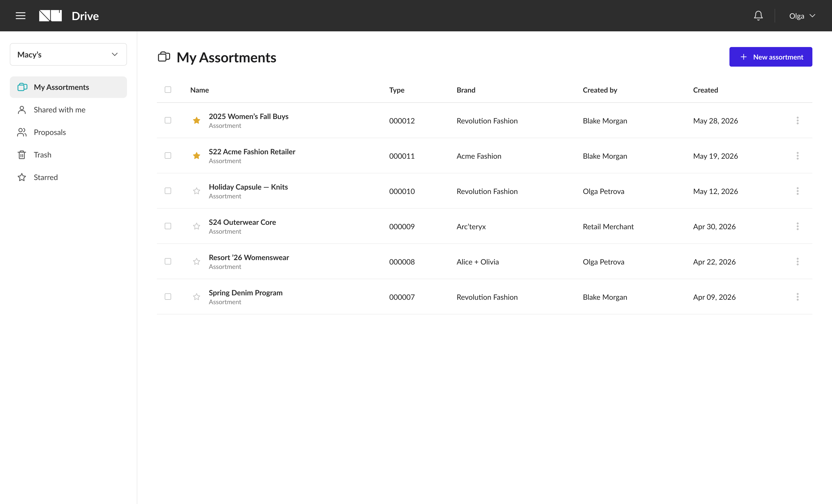
Task: Check S24 Outerwear Core row
Action: click(168, 226)
